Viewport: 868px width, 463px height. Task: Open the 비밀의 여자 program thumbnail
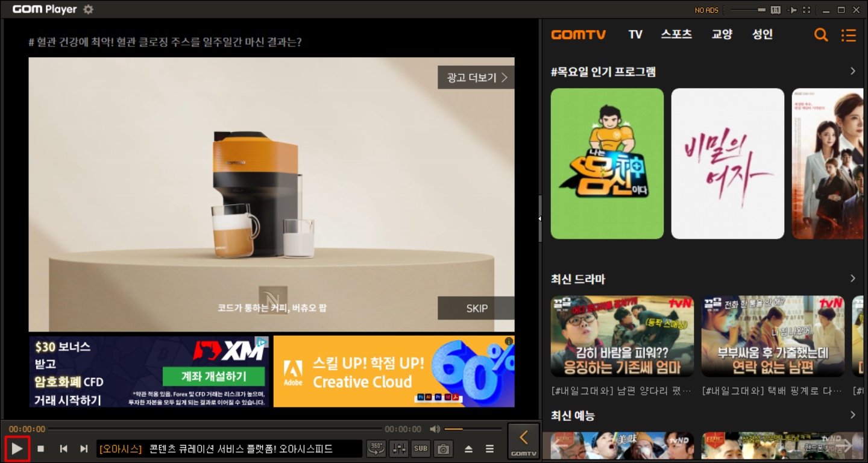coord(728,163)
